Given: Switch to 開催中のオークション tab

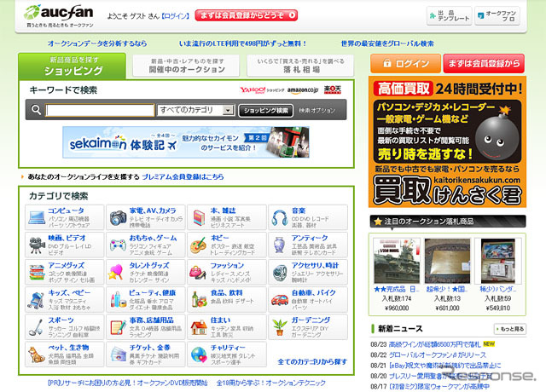Looking at the screenshot, I should 186,66.
